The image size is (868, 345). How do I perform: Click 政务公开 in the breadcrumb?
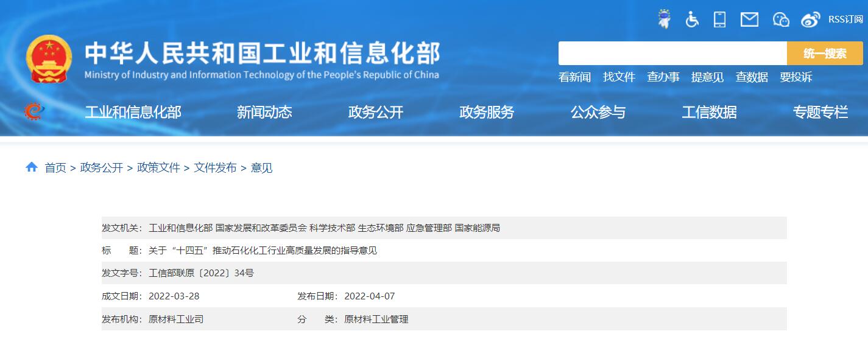(x=102, y=168)
